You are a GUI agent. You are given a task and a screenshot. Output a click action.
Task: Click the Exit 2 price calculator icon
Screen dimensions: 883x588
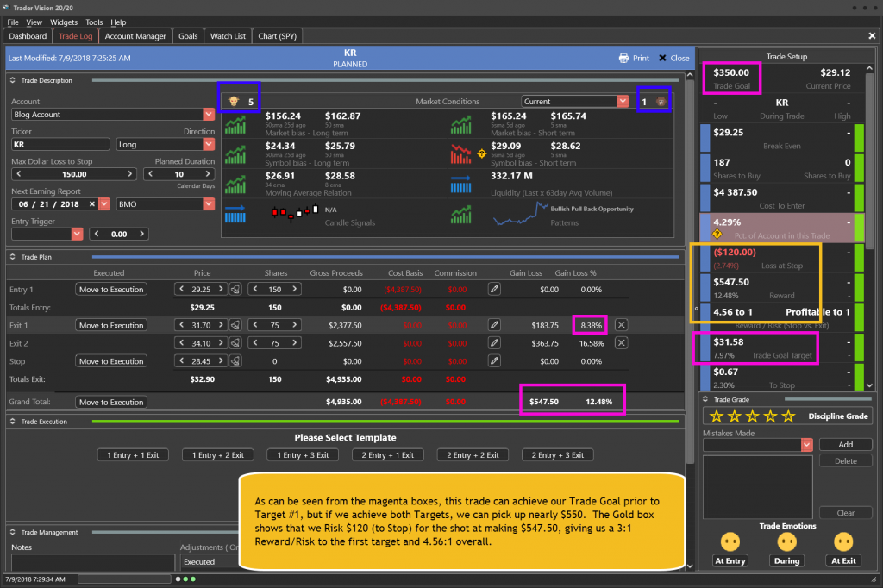[235, 343]
